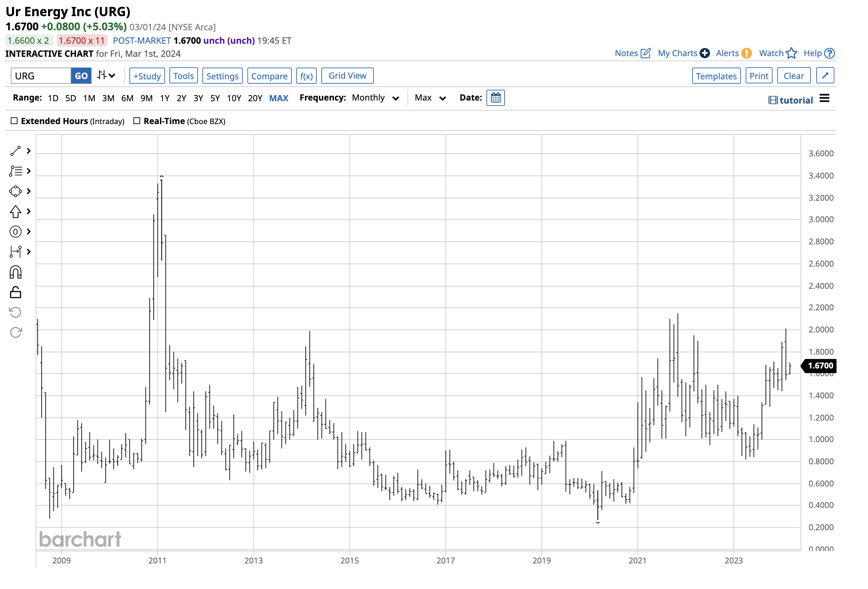Add URG to Watch list
The height and width of the screenshot is (589, 868).
778,53
